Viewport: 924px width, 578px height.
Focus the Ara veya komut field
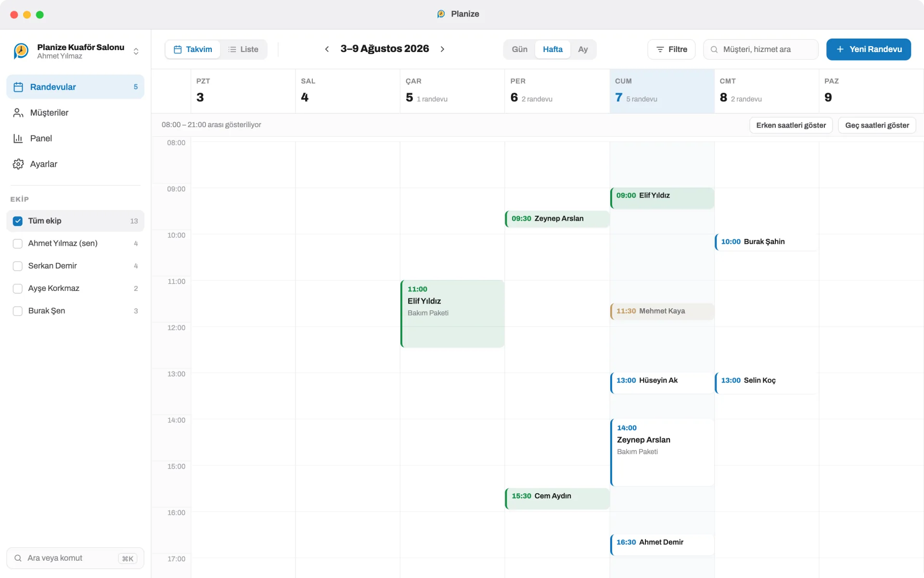coord(76,558)
